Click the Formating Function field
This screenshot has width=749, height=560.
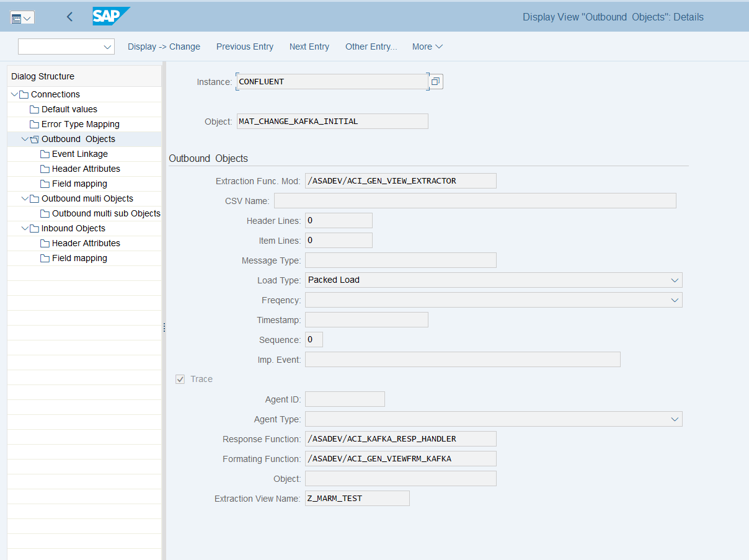401,459
